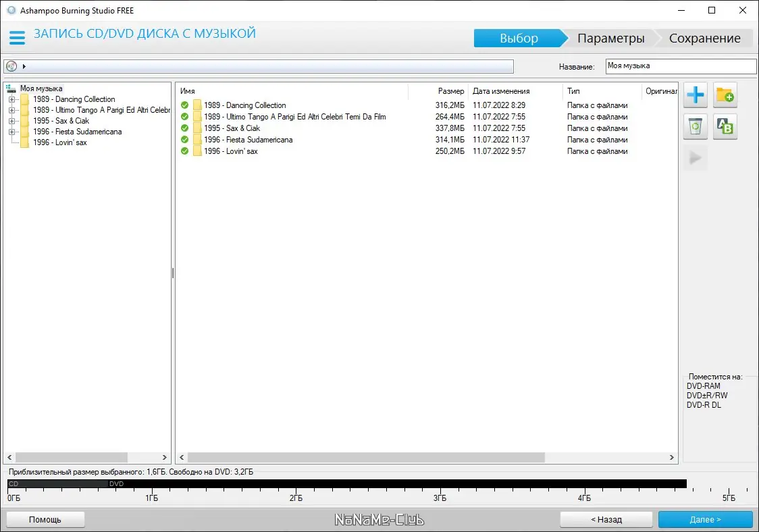Screen dimensions: 759x532
Task: Switch to the Сохранение step tab
Action: click(x=704, y=38)
